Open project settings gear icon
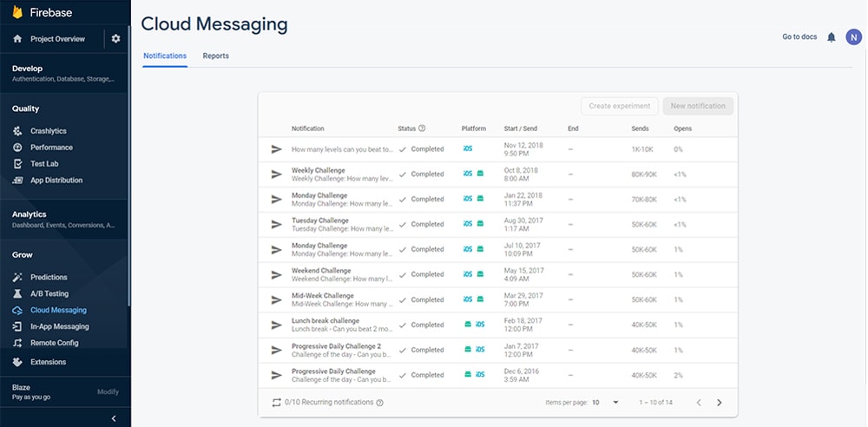868x427 pixels. coord(115,39)
